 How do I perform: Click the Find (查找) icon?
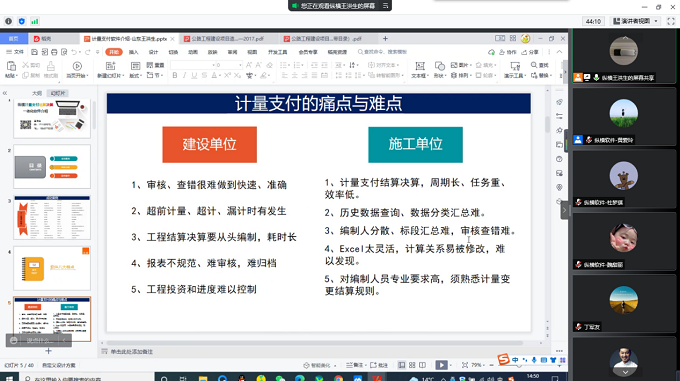pos(534,65)
